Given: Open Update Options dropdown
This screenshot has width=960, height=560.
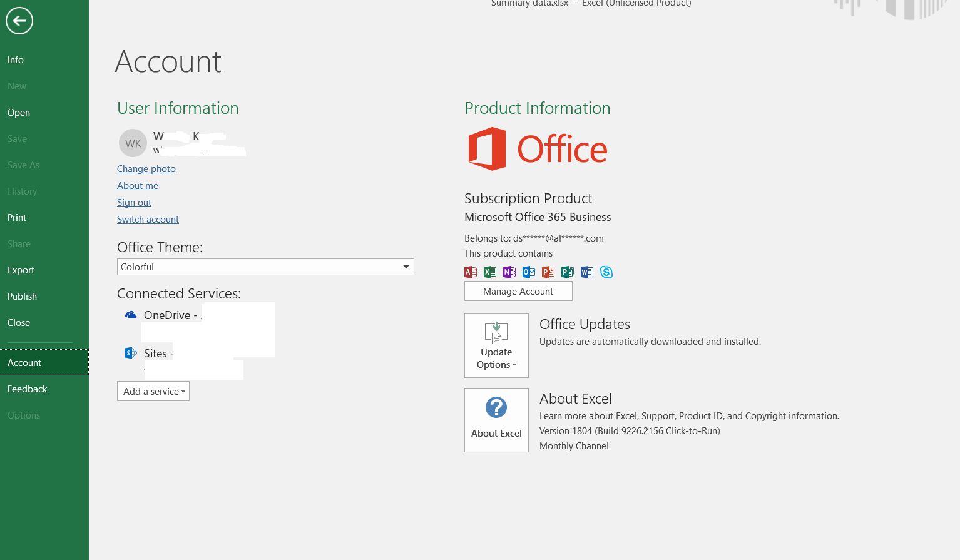Looking at the screenshot, I should (x=496, y=345).
